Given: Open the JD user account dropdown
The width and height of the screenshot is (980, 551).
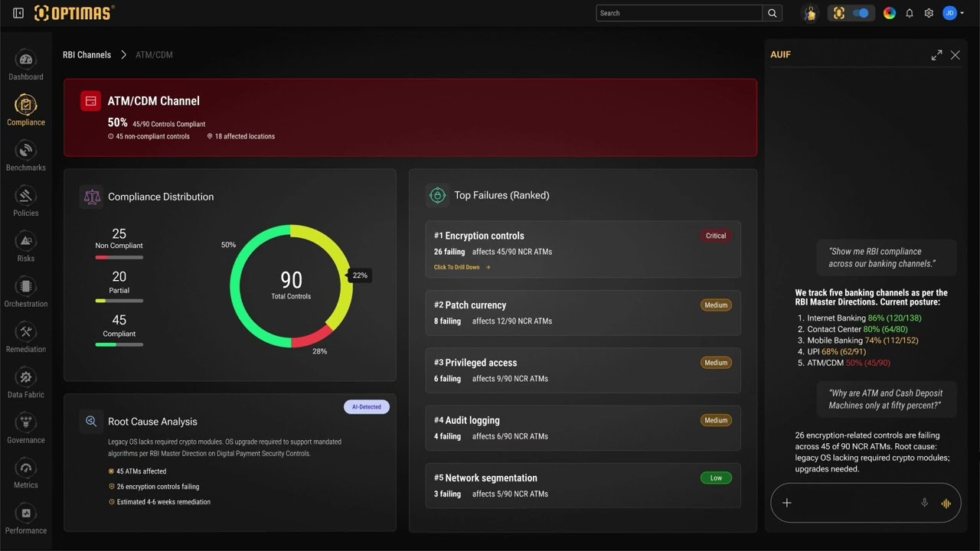Looking at the screenshot, I should tap(953, 13).
